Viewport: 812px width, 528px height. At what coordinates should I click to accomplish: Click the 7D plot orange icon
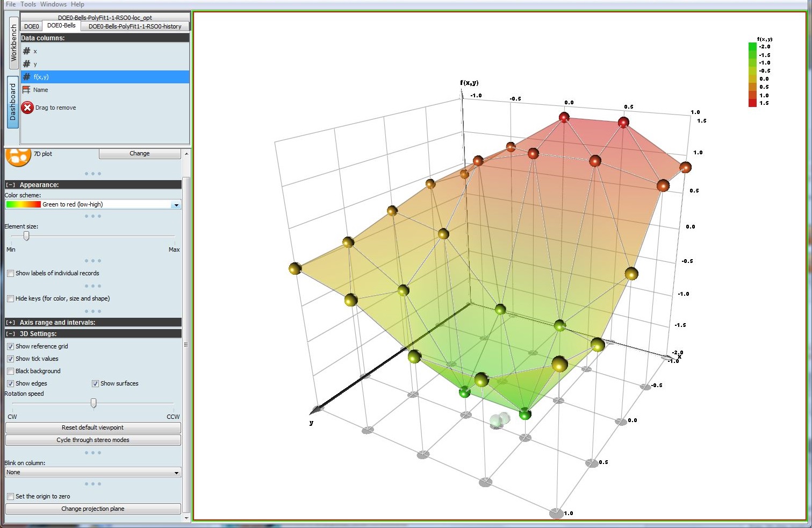(18, 156)
